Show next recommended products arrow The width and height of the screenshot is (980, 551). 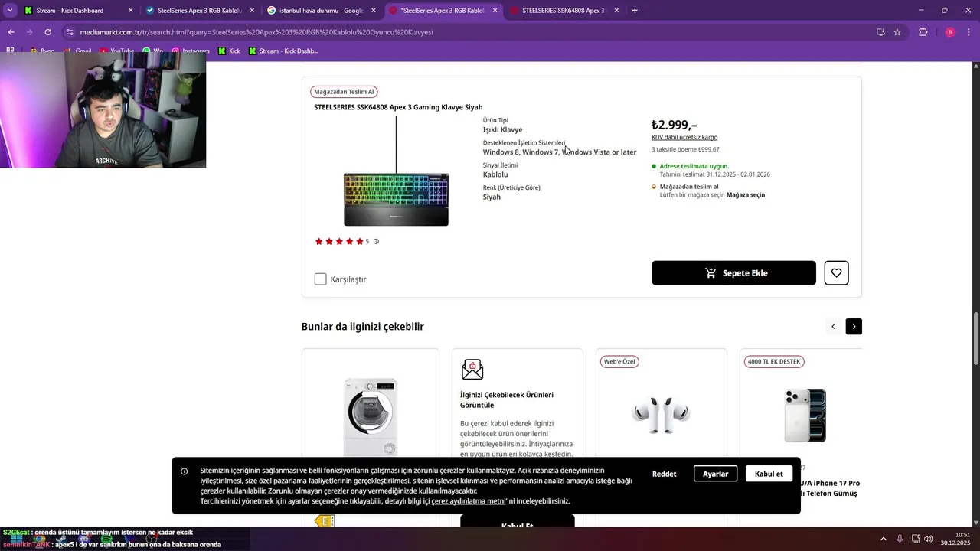[854, 327]
